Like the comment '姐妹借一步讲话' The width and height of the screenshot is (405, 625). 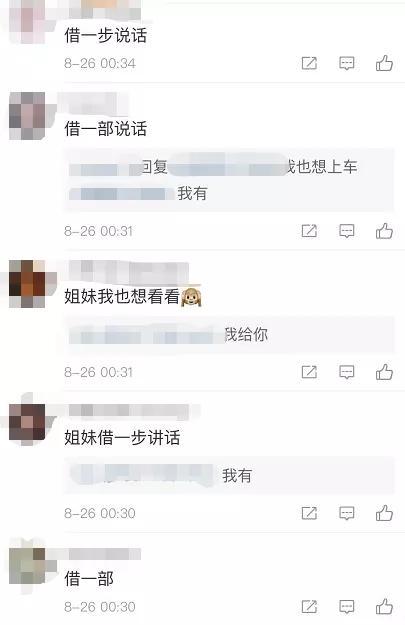click(384, 513)
